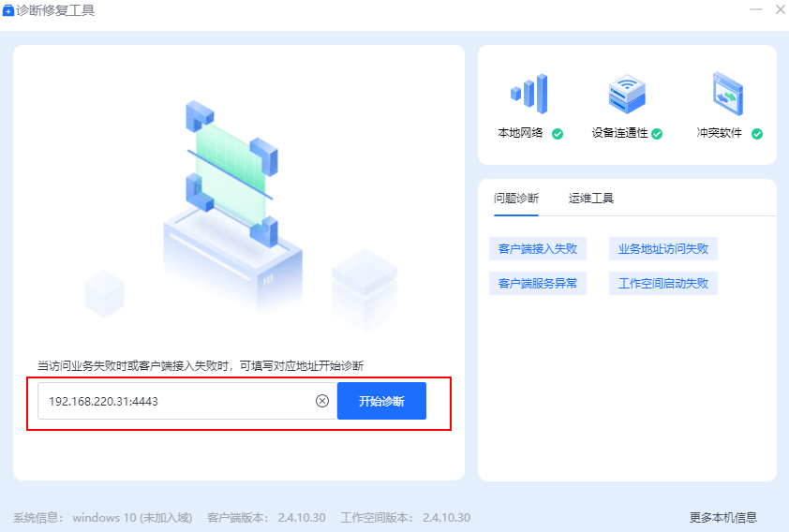Switch to the 问题诊断 tab
Image resolution: width=789 pixels, height=532 pixels.
pyautogui.click(x=516, y=199)
